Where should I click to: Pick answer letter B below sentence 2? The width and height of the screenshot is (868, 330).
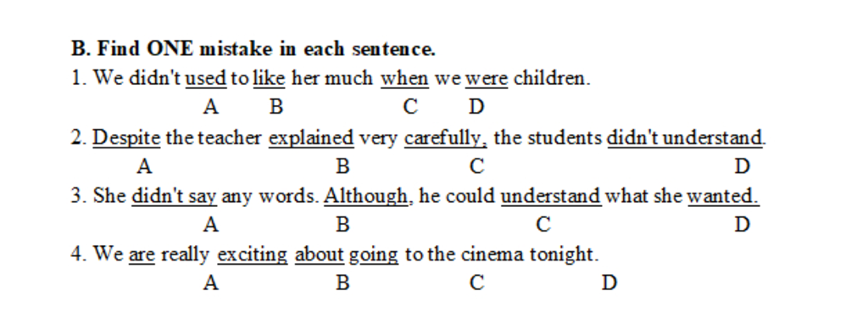(342, 165)
